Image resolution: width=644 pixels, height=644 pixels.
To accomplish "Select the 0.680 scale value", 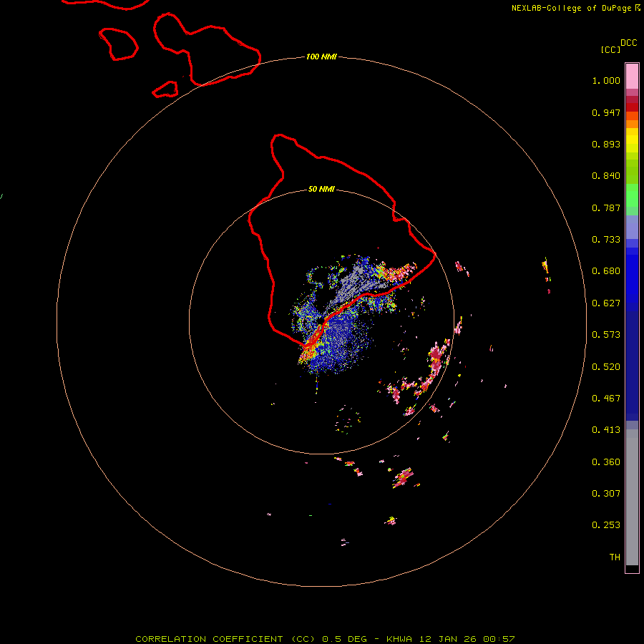I will coord(606,271).
